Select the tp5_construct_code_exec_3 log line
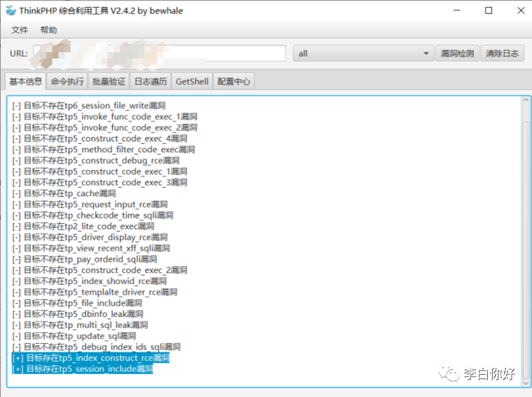The height and width of the screenshot is (397, 532). pos(100,182)
